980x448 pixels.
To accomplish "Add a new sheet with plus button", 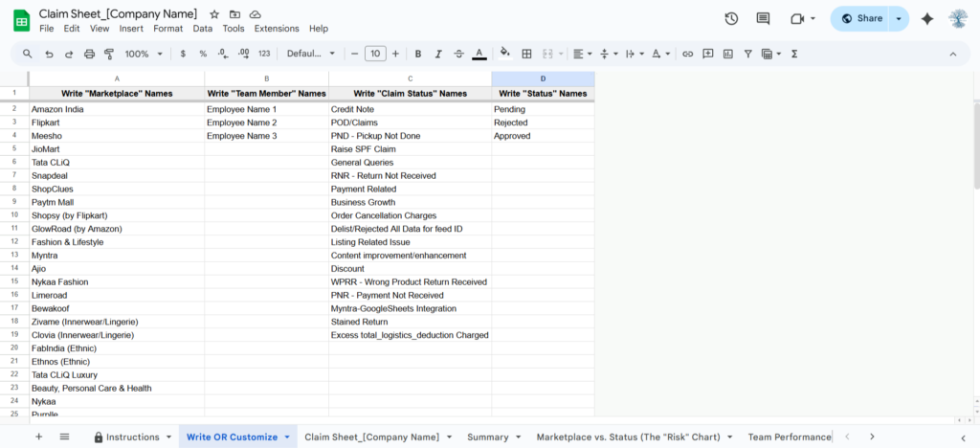I will tap(39, 437).
